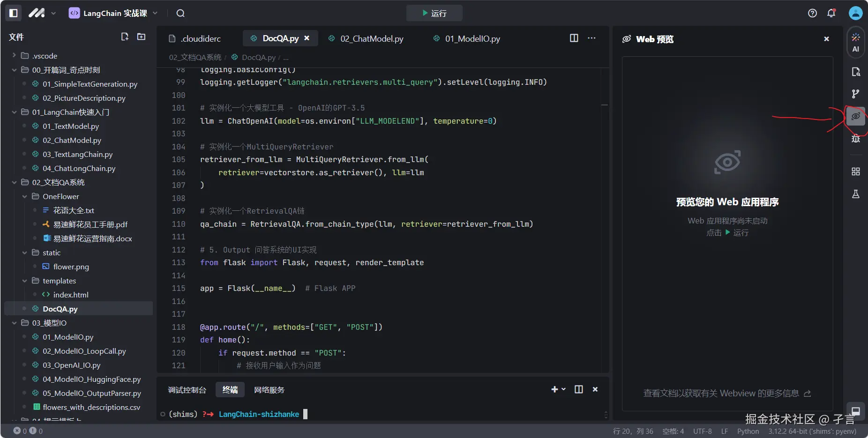Switch to the 02_ChatModel.py editor tab
868x438 pixels.
tap(372, 38)
